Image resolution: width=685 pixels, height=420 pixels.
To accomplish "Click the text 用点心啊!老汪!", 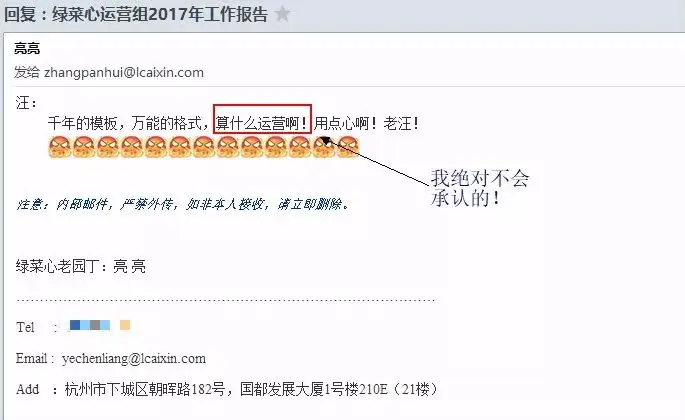I will pos(367,123).
